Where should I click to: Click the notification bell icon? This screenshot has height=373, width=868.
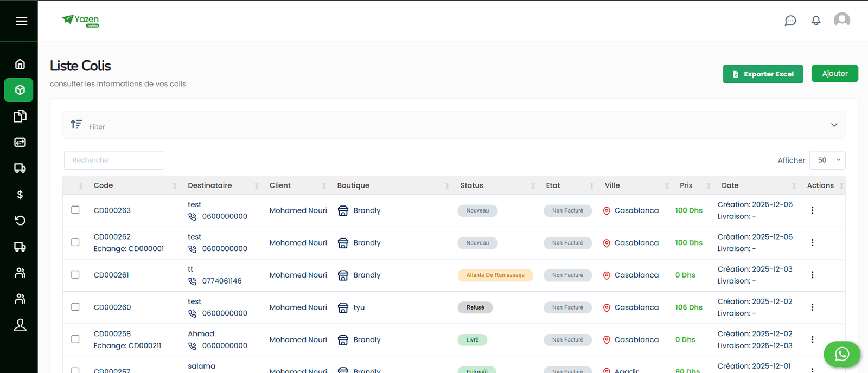pos(815,21)
